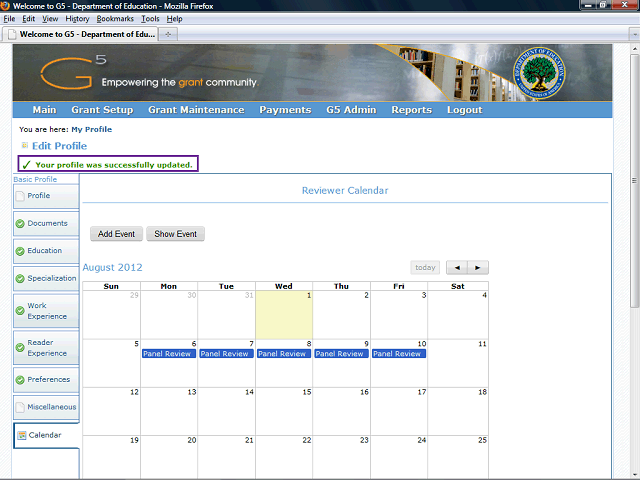Screen dimensions: 640x480
Task: Click the page icon on browser tab
Action: (13, 34)
